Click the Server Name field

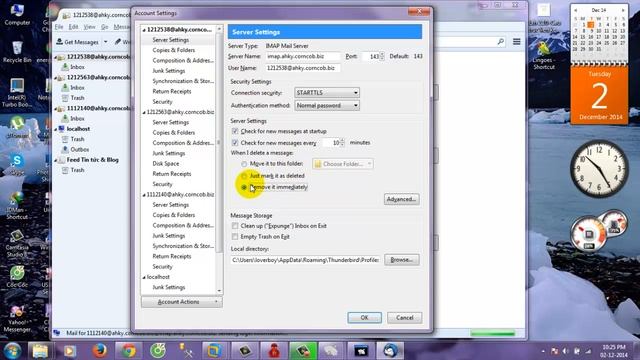(303, 56)
